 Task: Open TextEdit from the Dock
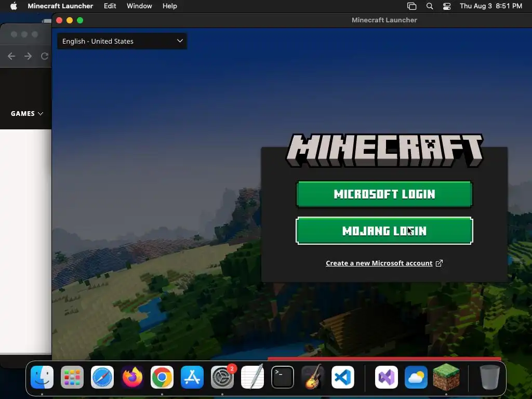[x=252, y=377]
